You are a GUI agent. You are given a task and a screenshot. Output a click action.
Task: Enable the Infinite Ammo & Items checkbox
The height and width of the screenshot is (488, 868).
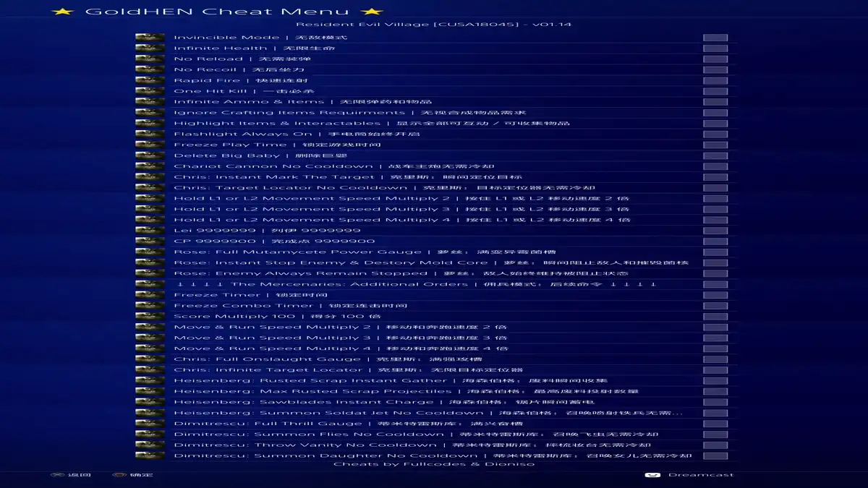coord(715,102)
